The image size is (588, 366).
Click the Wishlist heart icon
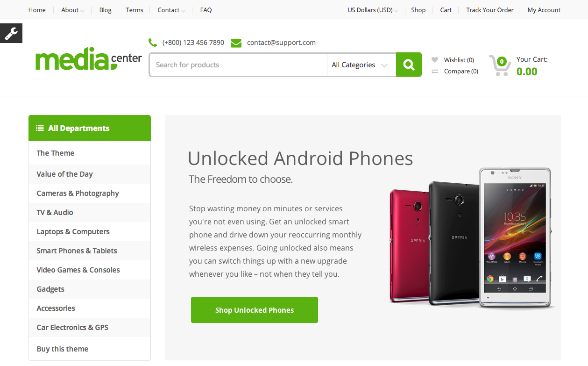(435, 60)
